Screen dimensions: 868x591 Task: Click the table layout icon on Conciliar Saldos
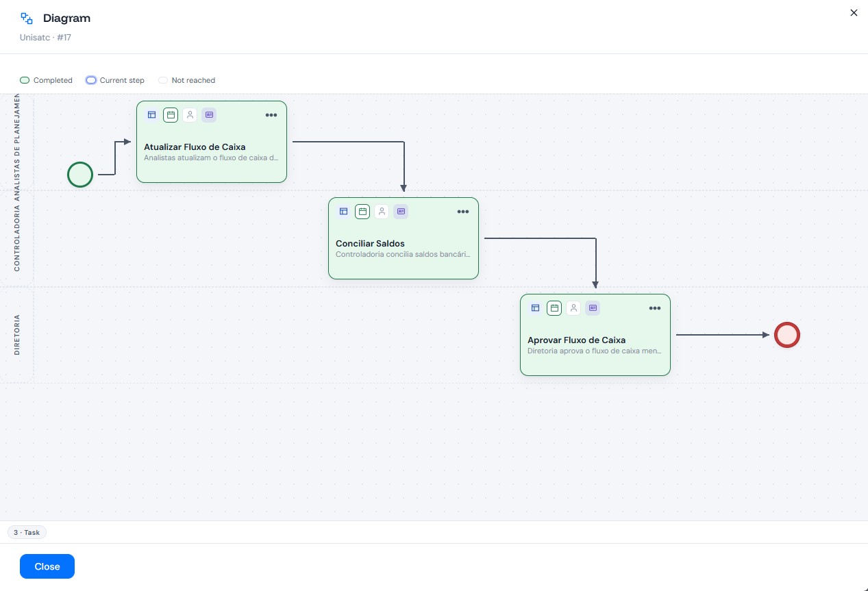344,212
